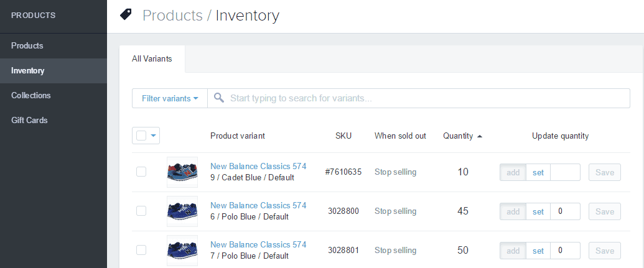Focus the variants search field

point(419,98)
